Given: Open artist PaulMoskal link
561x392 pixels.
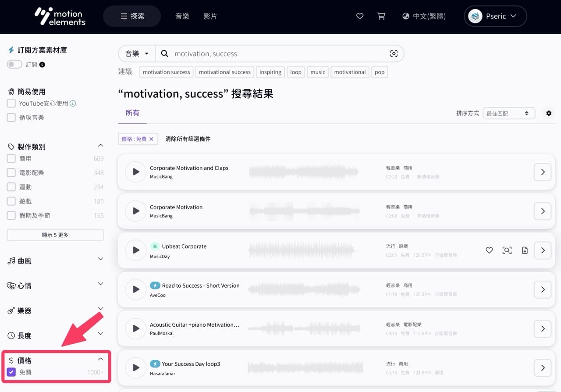Looking at the screenshot, I should coord(162,333).
